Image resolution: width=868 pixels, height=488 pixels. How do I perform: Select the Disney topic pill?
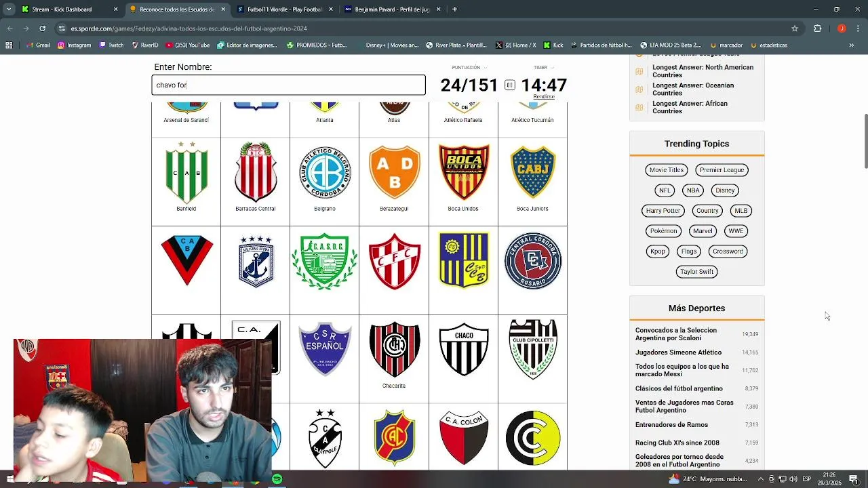click(725, 190)
